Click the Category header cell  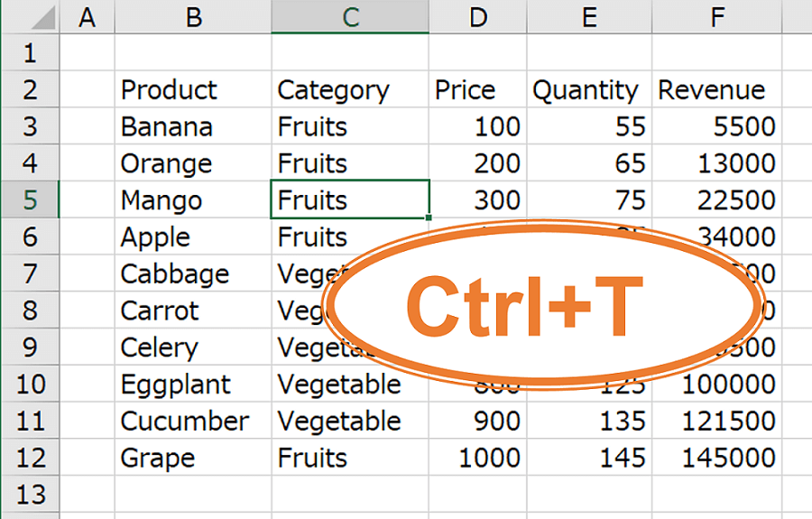pos(350,89)
